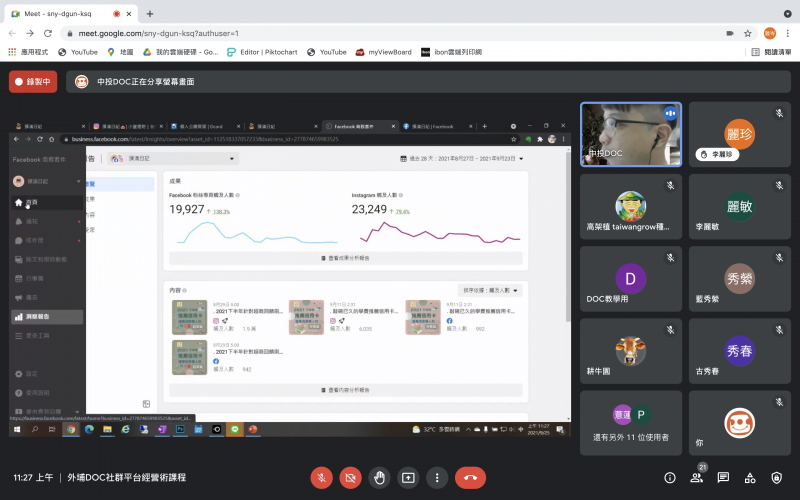The height and width of the screenshot is (500, 800).
Task: Open Editor | Piktochart bookmark
Action: (262, 52)
